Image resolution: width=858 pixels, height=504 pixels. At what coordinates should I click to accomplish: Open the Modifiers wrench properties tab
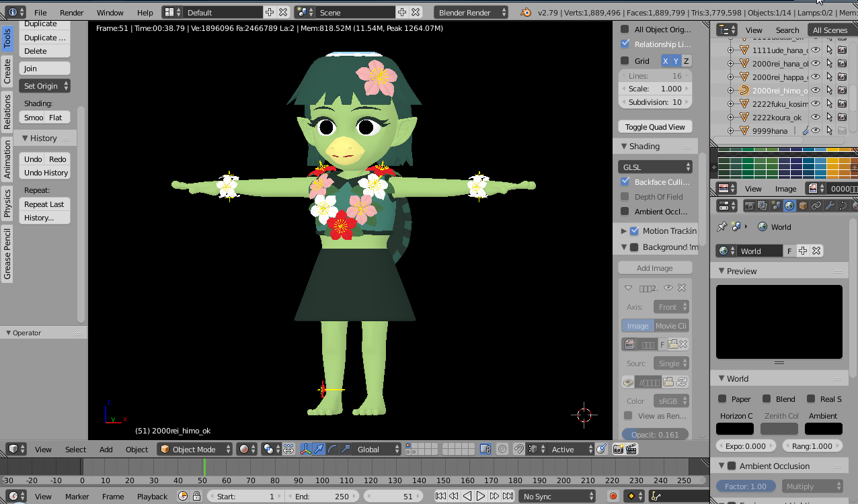click(x=830, y=206)
